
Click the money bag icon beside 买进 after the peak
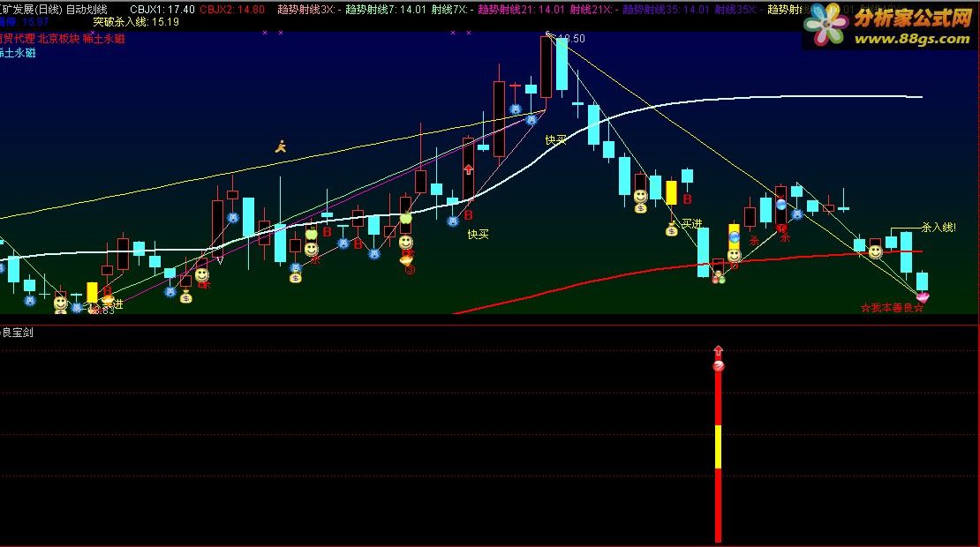pyautogui.click(x=672, y=229)
